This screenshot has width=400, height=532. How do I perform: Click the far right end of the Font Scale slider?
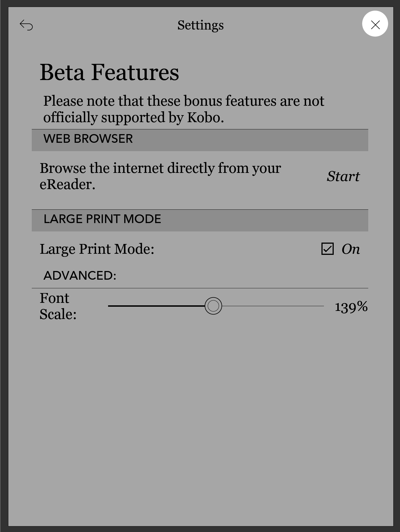(x=323, y=306)
